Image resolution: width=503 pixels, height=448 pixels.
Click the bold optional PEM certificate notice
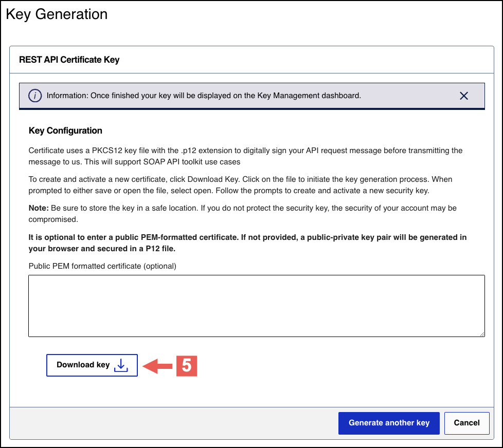pyautogui.click(x=247, y=242)
